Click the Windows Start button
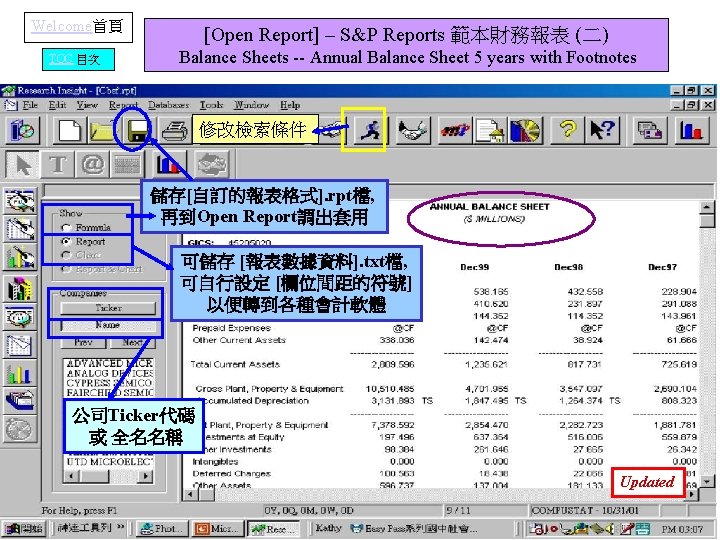Image resolution: width=720 pixels, height=540 pixels. pyautogui.click(x=24, y=529)
